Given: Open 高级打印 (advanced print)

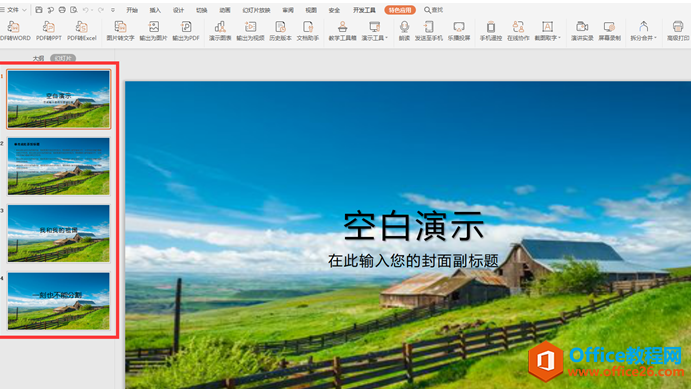Looking at the screenshot, I should (678, 31).
